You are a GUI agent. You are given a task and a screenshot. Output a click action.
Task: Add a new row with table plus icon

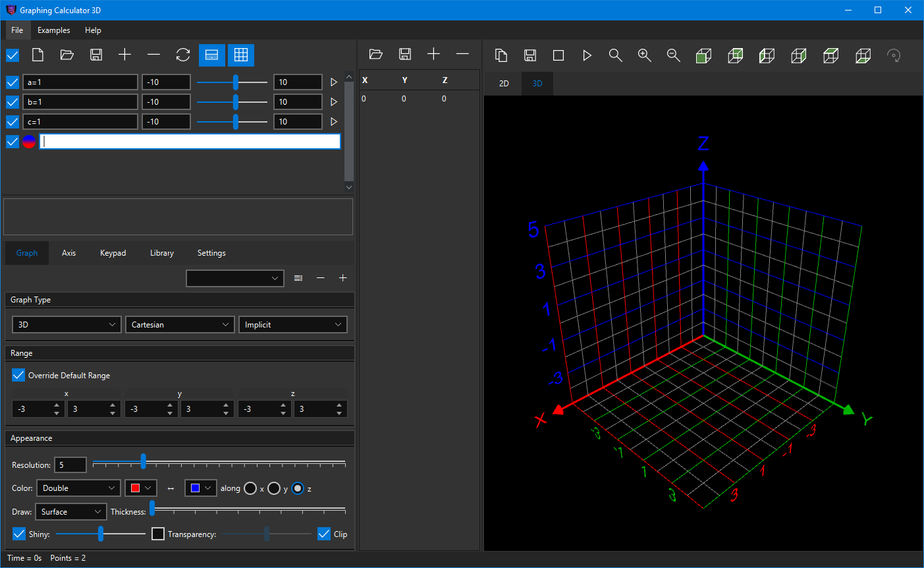(433, 55)
